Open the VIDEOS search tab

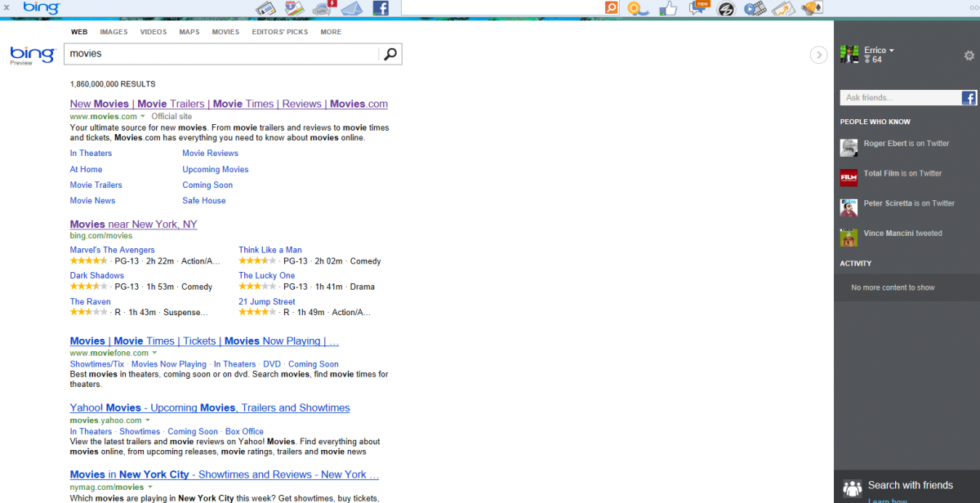[153, 32]
